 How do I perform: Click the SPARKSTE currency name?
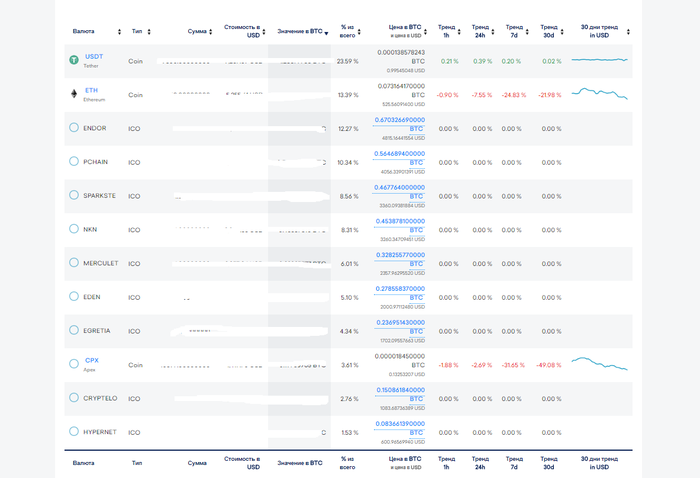pos(100,195)
